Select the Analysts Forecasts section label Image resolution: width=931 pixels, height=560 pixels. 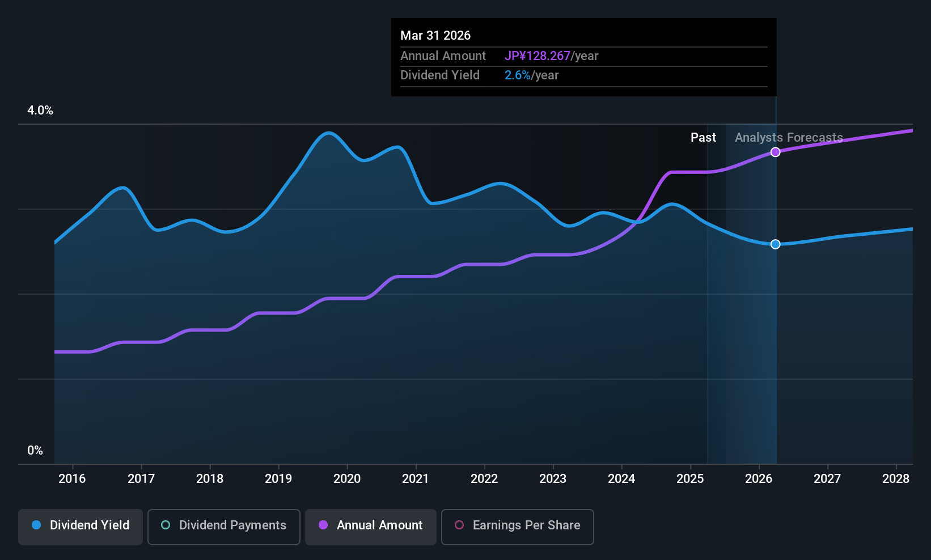[789, 137]
